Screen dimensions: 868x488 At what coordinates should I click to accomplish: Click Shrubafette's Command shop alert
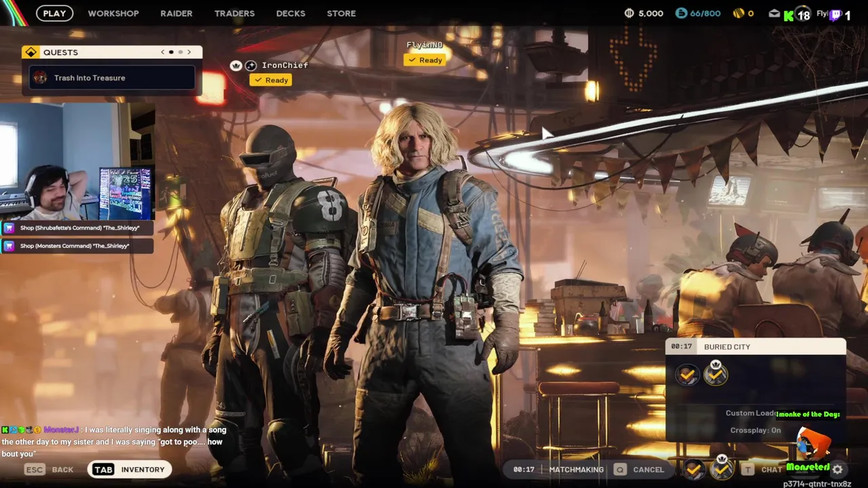tap(77, 228)
